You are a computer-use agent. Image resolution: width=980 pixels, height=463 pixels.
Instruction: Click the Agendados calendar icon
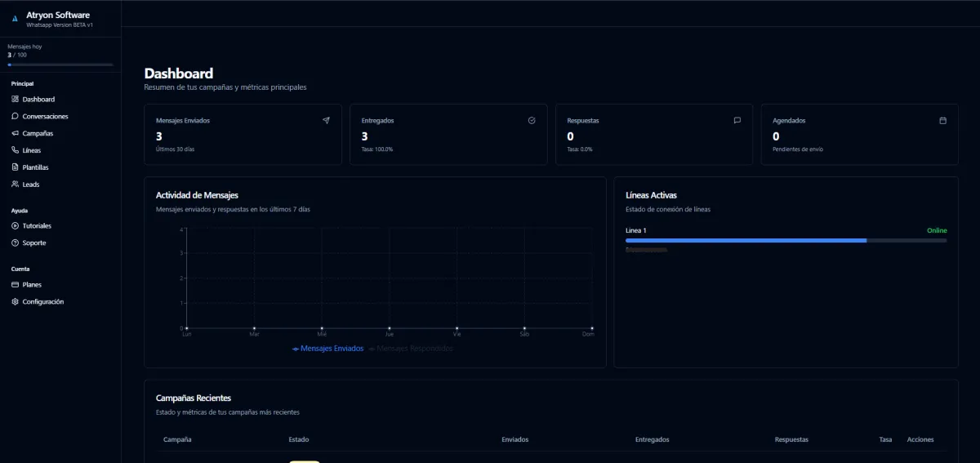click(x=942, y=120)
